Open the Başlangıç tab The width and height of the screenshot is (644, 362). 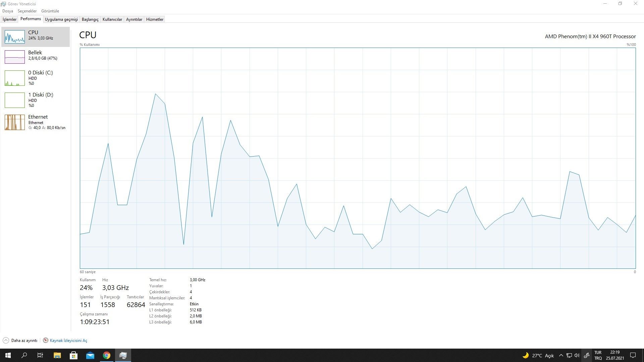click(x=90, y=19)
